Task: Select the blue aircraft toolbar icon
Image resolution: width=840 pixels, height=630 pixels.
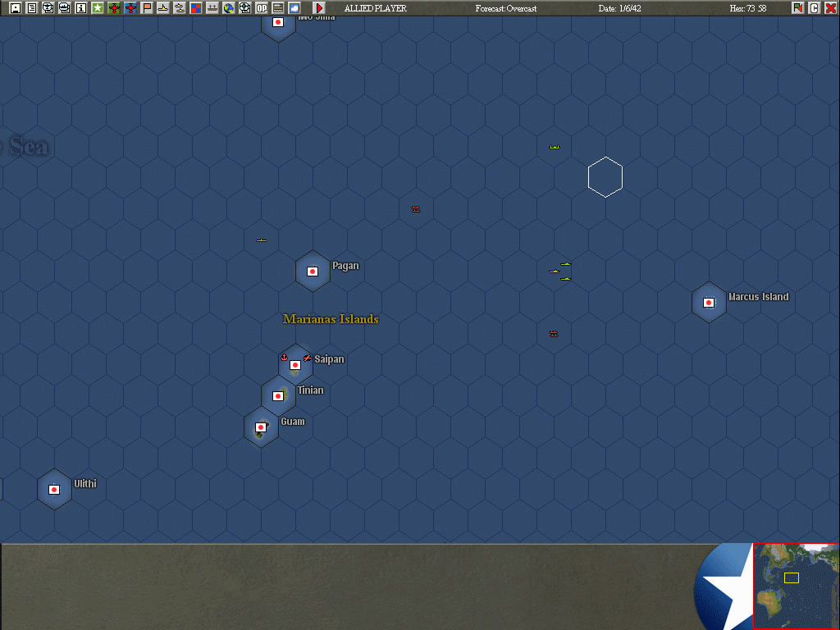Action: 129,8
